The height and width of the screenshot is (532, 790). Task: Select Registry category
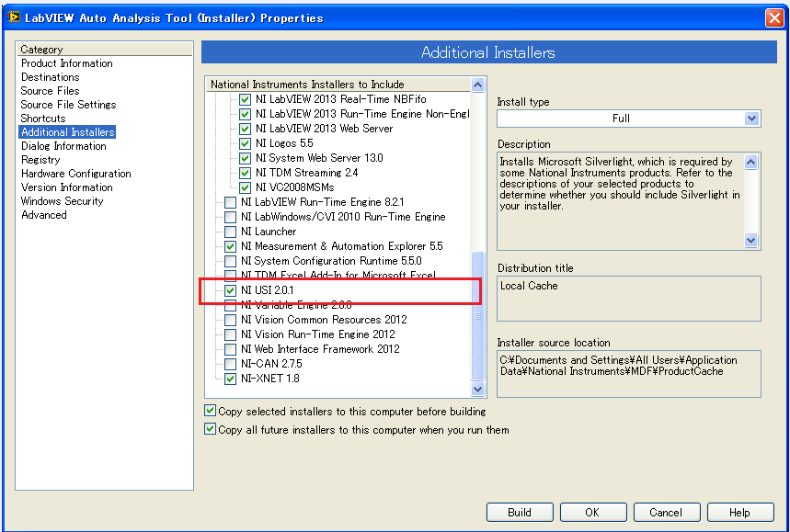(40, 160)
